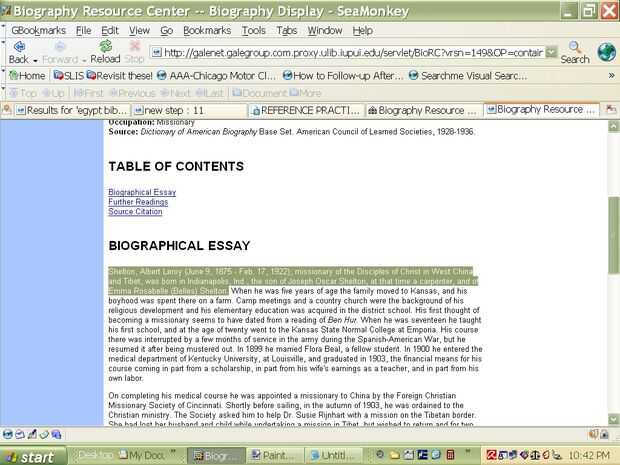Open Mail from the status bar component icon

[x=20, y=435]
